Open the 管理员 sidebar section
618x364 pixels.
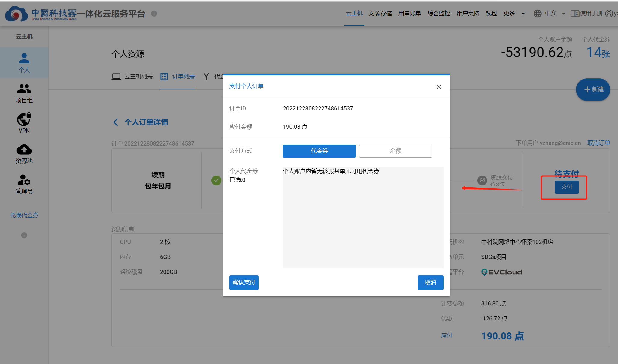tap(24, 185)
